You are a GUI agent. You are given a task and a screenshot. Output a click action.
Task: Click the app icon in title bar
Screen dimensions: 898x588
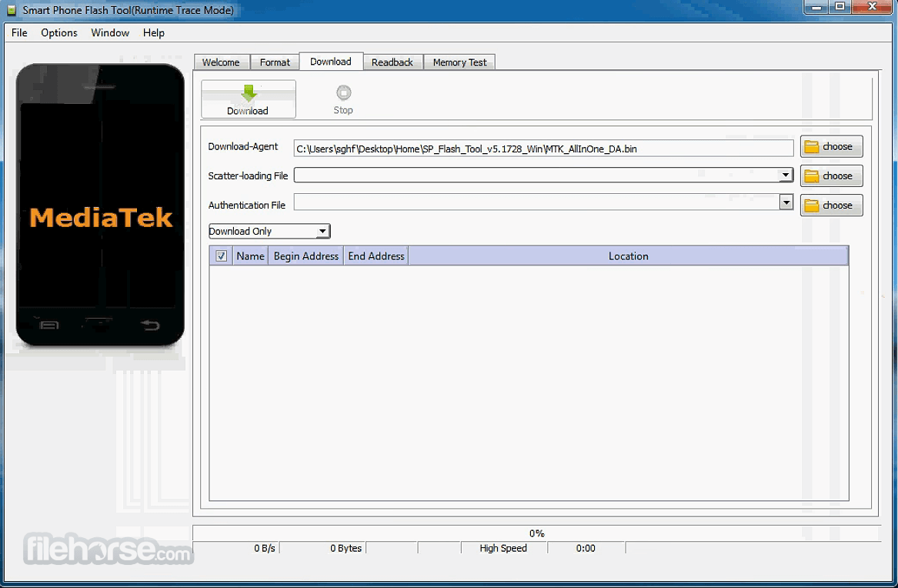point(11,10)
